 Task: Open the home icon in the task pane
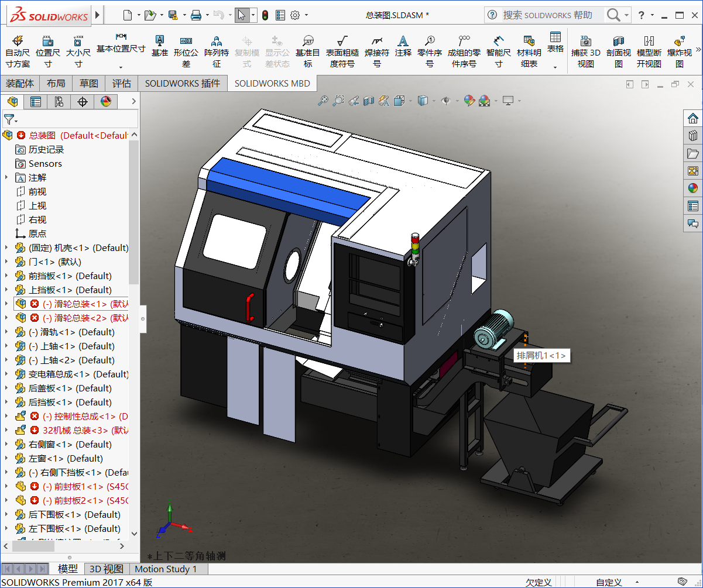tap(693, 118)
